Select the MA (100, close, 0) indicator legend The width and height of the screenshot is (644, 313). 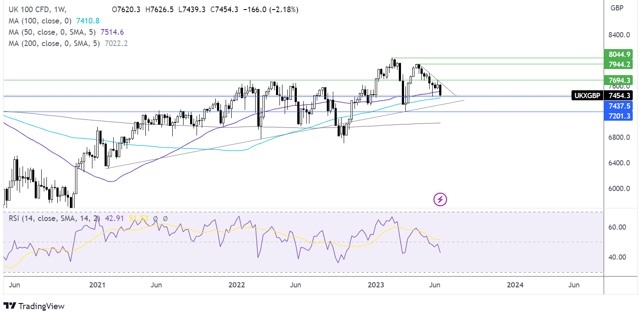(x=40, y=21)
